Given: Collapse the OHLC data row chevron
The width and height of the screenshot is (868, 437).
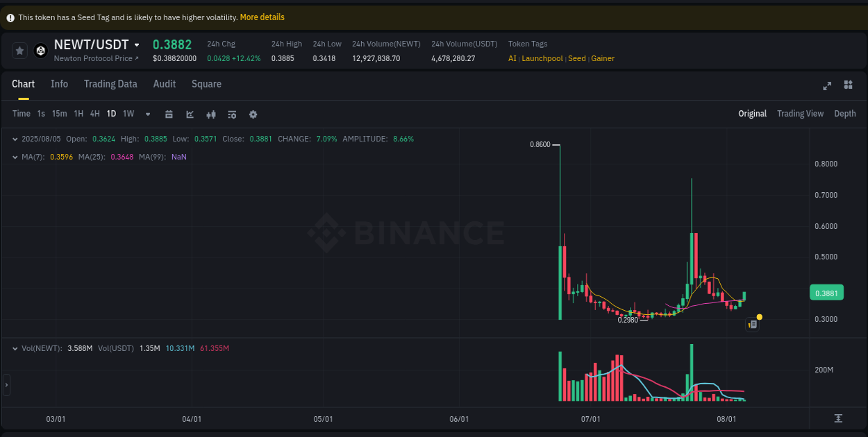Looking at the screenshot, I should (x=14, y=139).
